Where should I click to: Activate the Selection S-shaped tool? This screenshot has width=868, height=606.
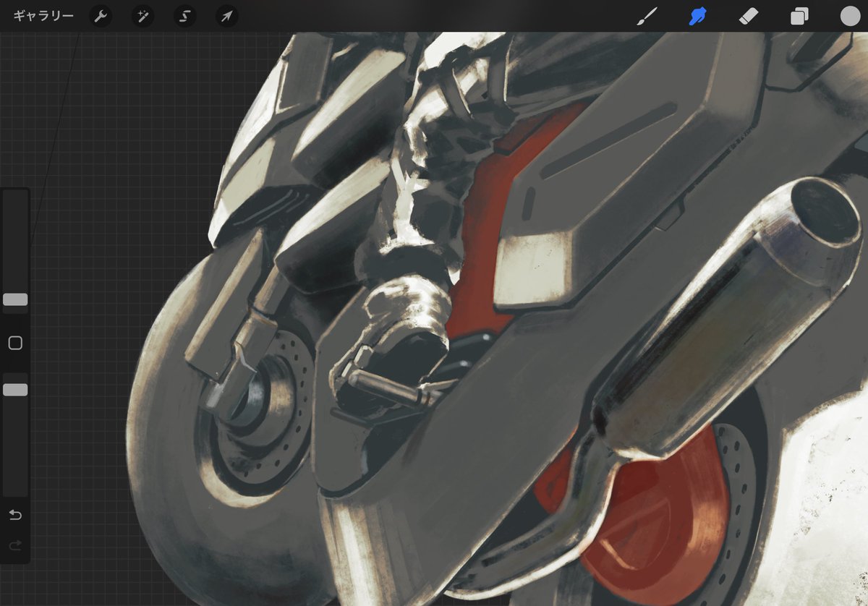(184, 16)
